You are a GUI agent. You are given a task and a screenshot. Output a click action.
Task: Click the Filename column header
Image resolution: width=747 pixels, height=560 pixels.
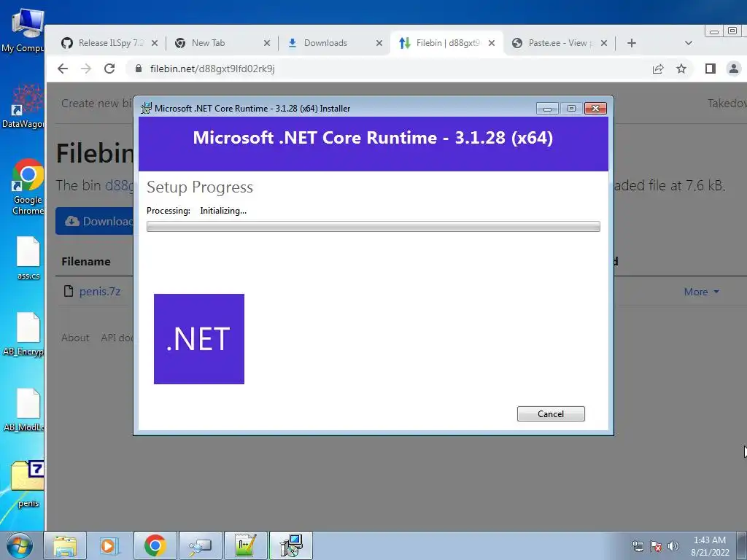pyautogui.click(x=86, y=262)
